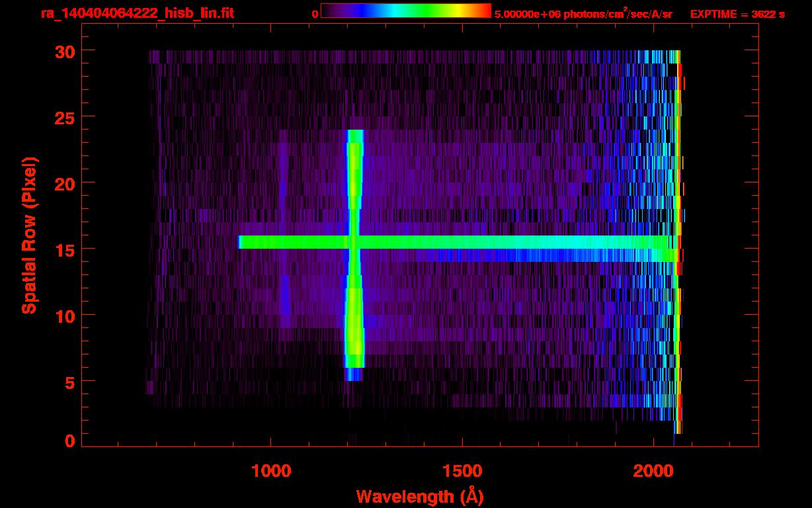This screenshot has width=812, height=508.
Task: Click y-axis tick label 0
Action: (70, 441)
